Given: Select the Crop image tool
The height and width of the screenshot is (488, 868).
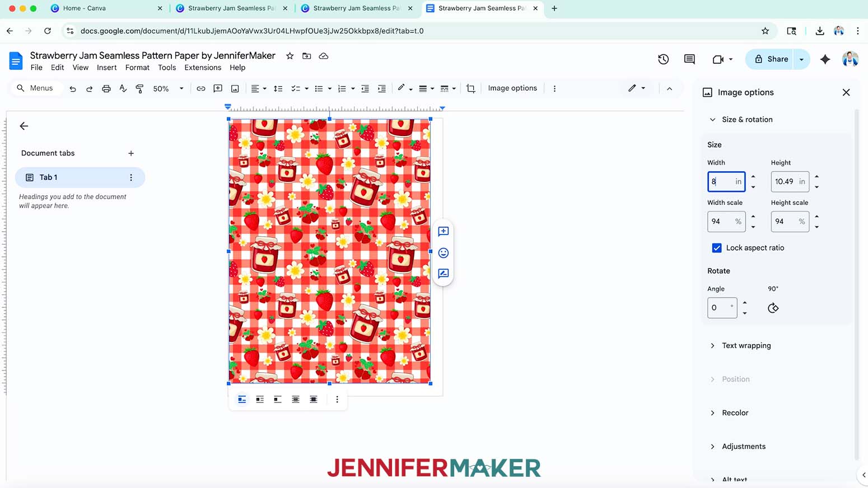Looking at the screenshot, I should tap(470, 88).
